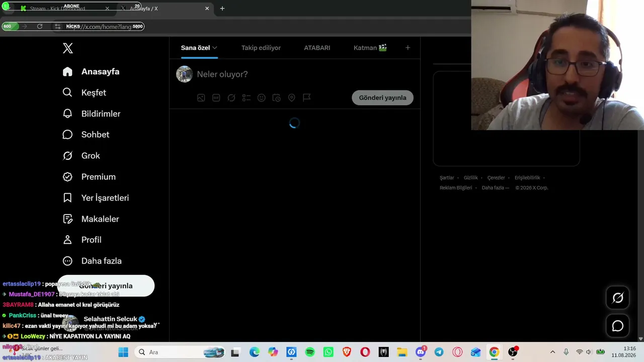Expand the Sana özel feed dropdown
The width and height of the screenshot is (644, 362).
[214, 48]
